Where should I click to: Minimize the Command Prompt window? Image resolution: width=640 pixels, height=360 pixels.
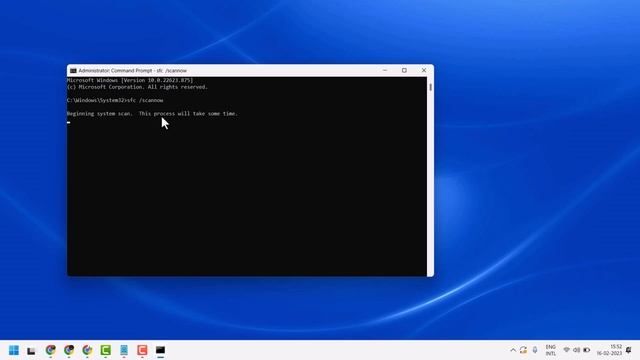(x=385, y=70)
